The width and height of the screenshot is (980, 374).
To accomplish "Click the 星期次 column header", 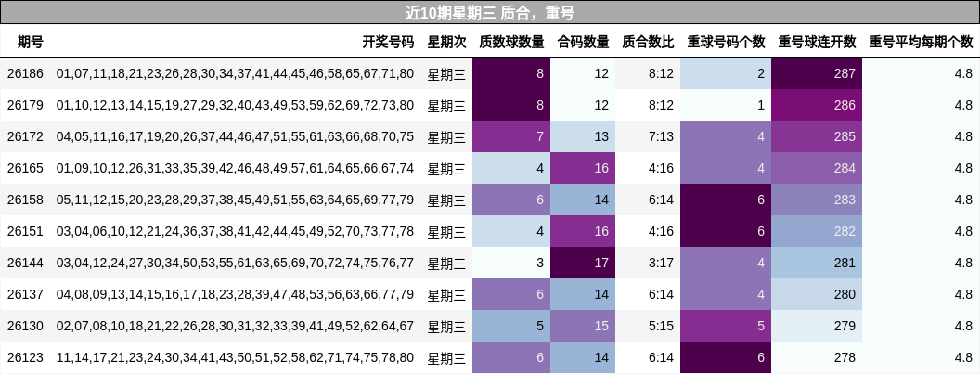I will click(x=447, y=42).
